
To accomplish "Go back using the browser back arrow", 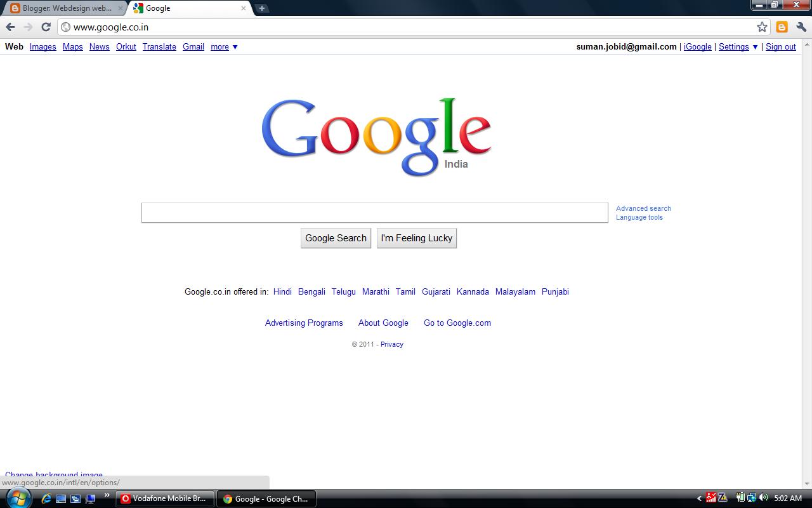I will tap(10, 27).
